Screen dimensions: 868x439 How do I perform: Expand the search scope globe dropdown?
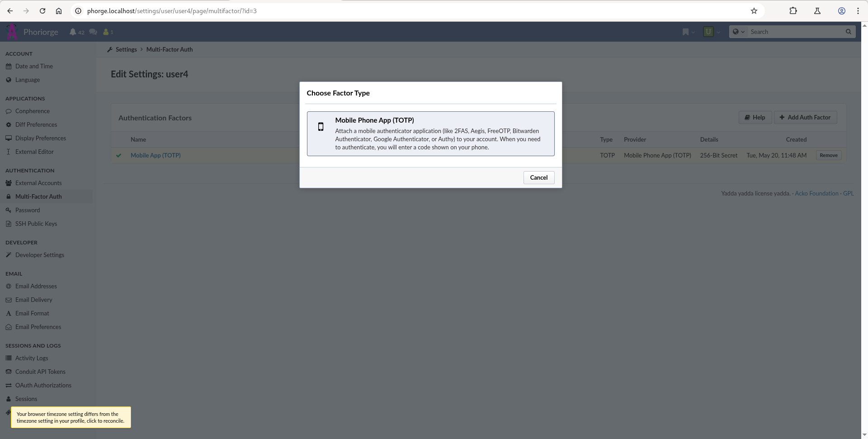(x=738, y=32)
